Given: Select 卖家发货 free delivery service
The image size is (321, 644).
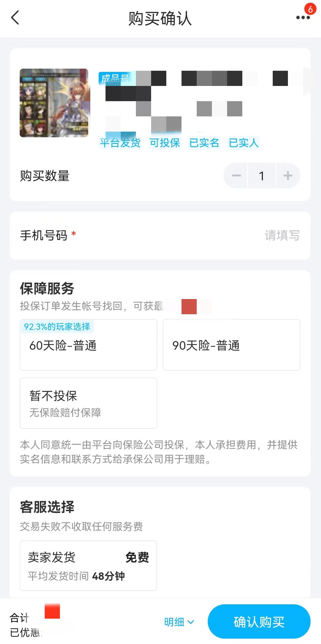Looking at the screenshot, I should point(89,566).
